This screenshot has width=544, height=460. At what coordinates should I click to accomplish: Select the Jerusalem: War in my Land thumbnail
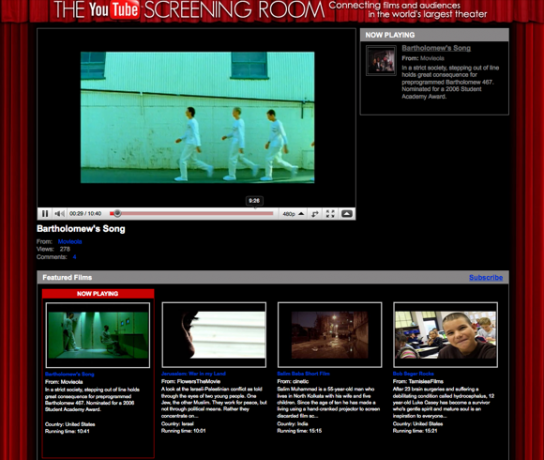pyautogui.click(x=214, y=335)
